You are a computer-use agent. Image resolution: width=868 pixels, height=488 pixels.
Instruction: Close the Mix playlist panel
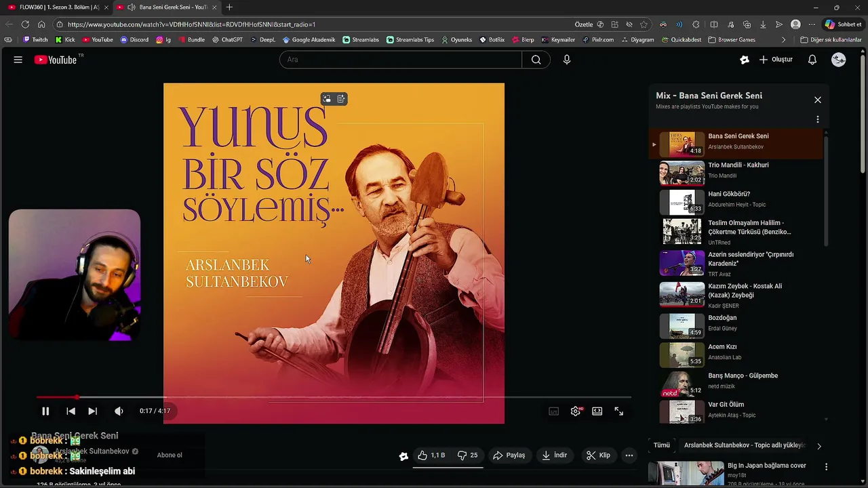click(818, 100)
